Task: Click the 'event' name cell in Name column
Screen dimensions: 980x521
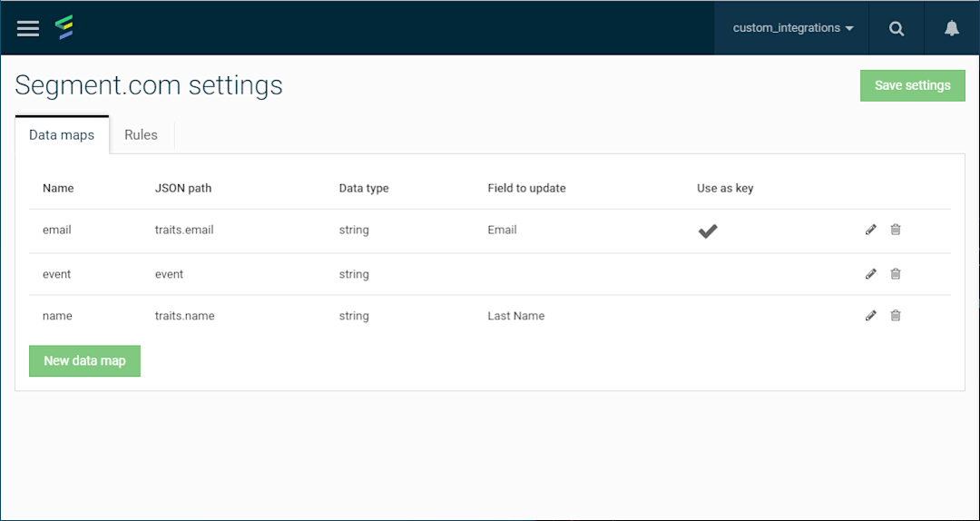Action: tap(57, 275)
